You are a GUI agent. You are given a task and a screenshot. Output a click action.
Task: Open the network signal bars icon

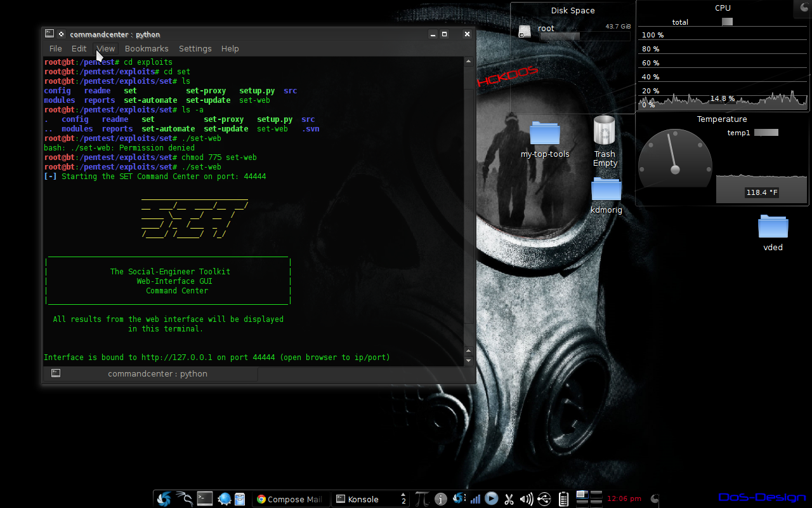coord(475,500)
